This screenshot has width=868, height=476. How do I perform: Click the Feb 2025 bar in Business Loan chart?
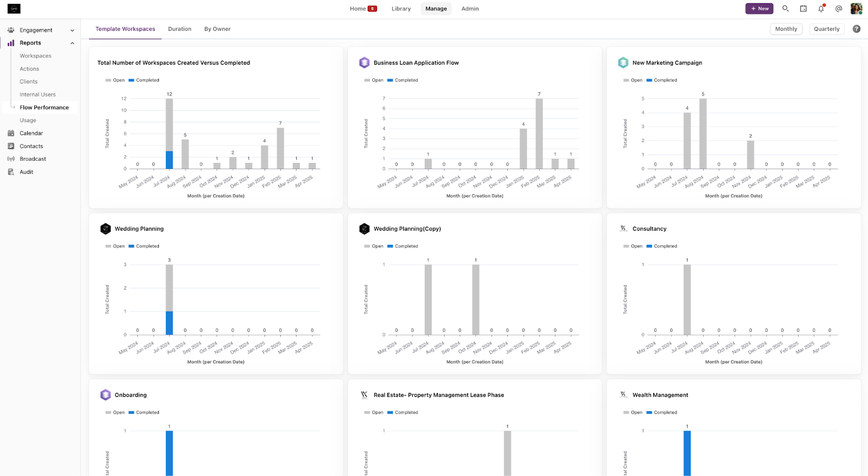[539, 134]
